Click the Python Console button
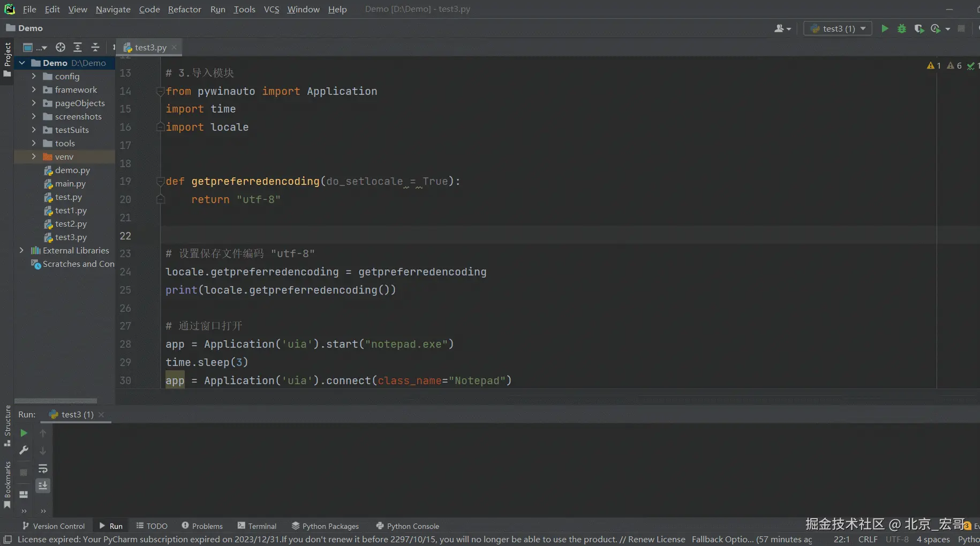 coord(408,526)
